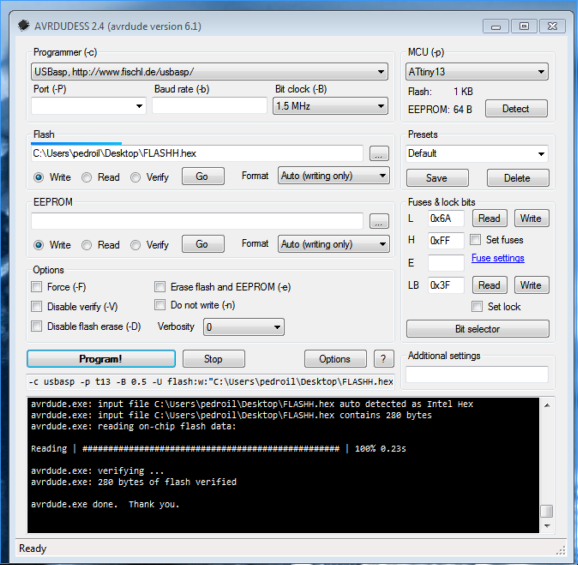This screenshot has height=565, width=578.
Task: Close the AVRDUDESS window
Action: [552, 26]
